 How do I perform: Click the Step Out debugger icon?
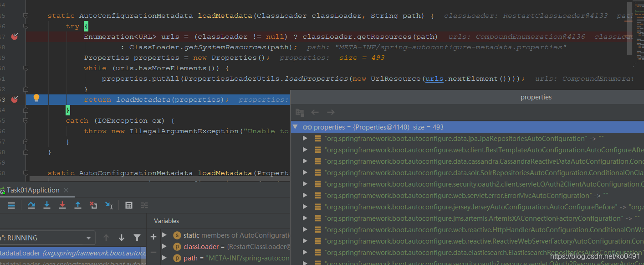78,205
